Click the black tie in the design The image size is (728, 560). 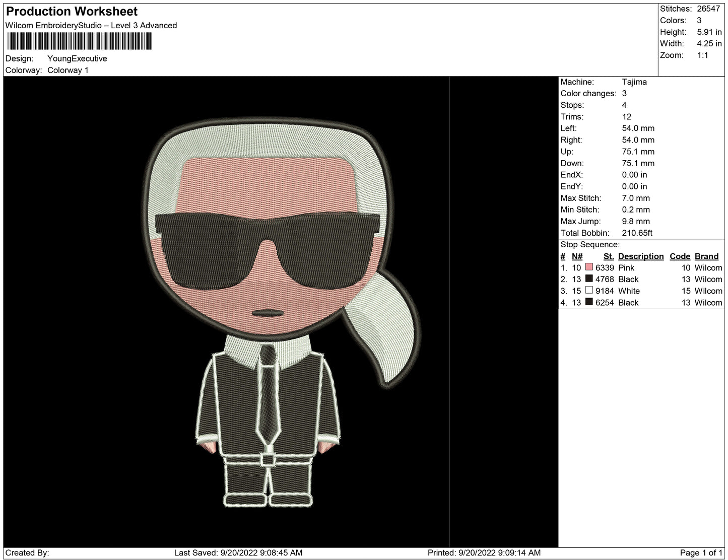267,398
